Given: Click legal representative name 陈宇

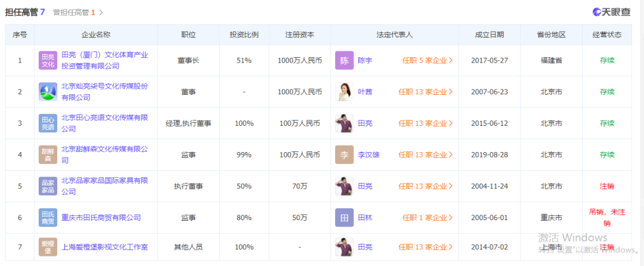Looking at the screenshot, I should [x=365, y=60].
